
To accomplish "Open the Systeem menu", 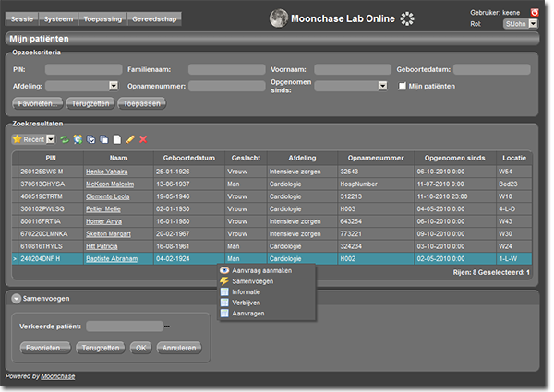I will click(x=58, y=19).
